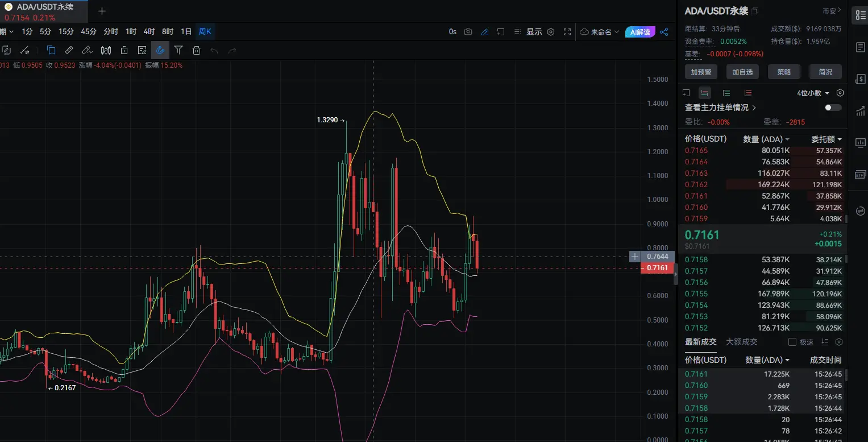Select the brush drawing tool
Viewport: 868px width, 442px height.
(87, 50)
